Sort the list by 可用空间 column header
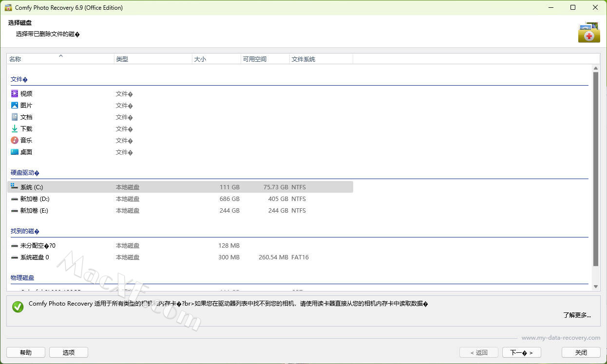Screen dimensions: 607x364 click(266, 59)
